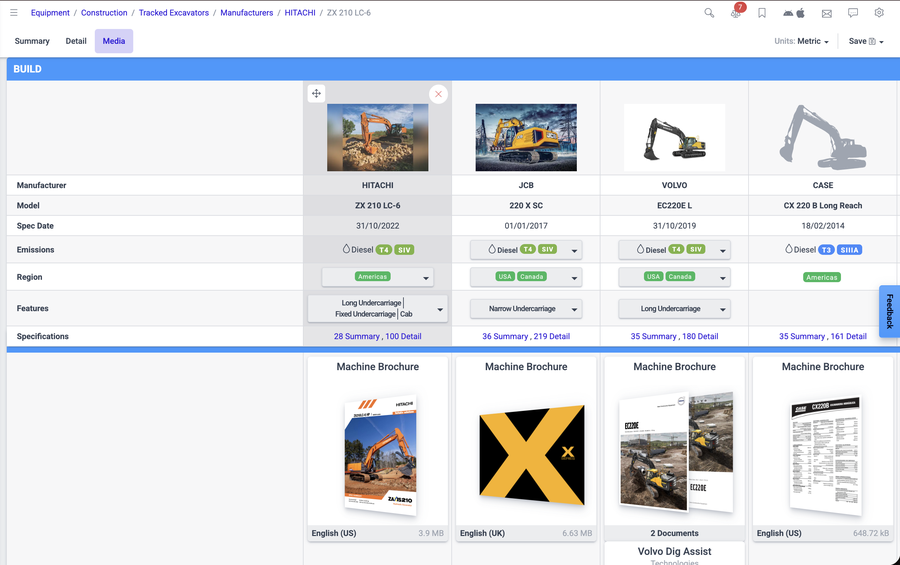Open the 219 Detail link for JCB
The image size is (900, 565).
tap(552, 336)
